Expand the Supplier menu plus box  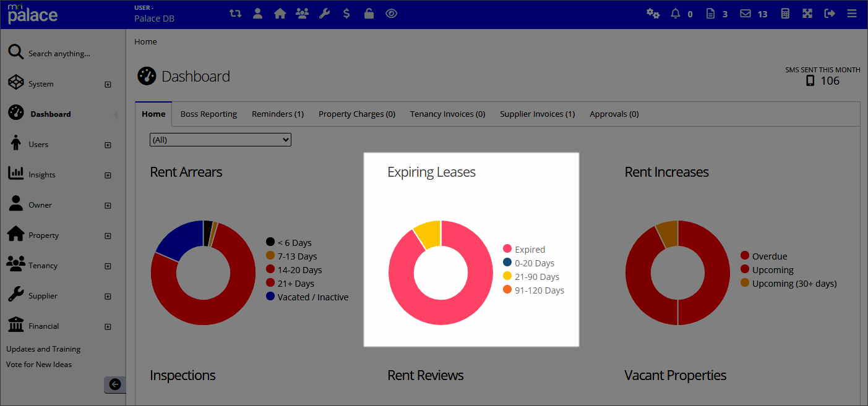pos(108,297)
